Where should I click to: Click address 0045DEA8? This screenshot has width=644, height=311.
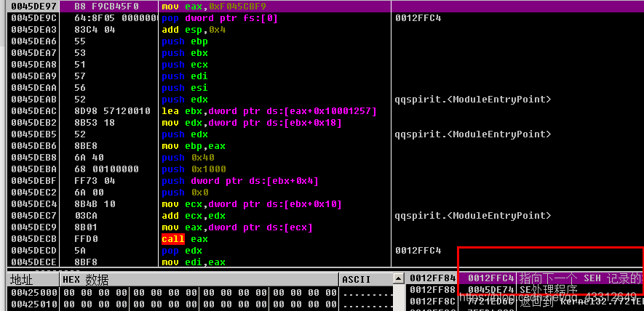pos(33,65)
